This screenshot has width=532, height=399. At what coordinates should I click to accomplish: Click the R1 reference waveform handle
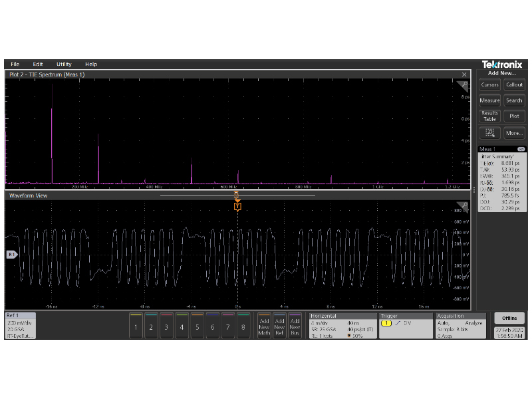[11, 255]
